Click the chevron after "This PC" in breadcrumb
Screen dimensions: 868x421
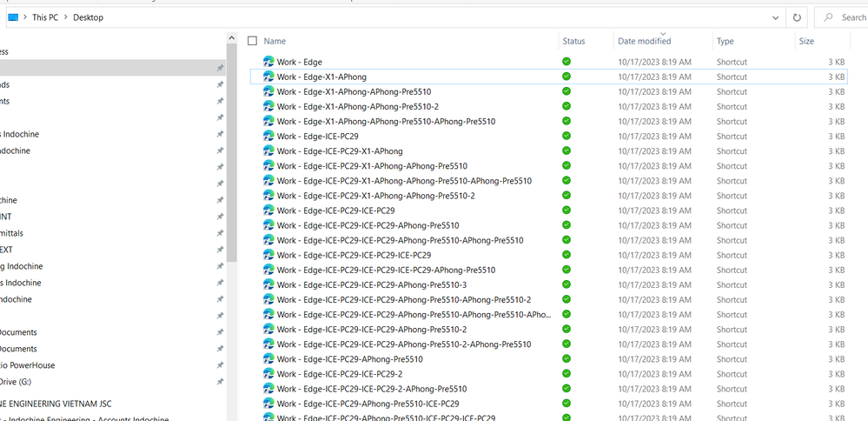(x=66, y=17)
